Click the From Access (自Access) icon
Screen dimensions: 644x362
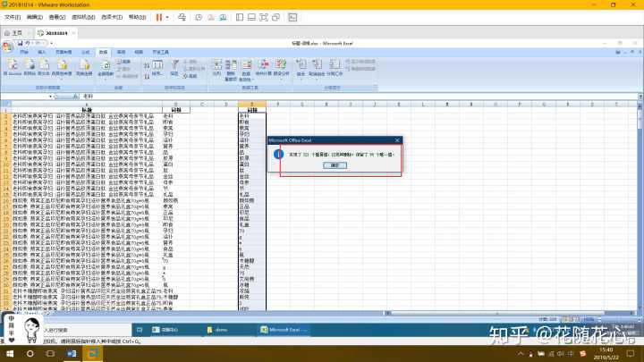coord(13,67)
